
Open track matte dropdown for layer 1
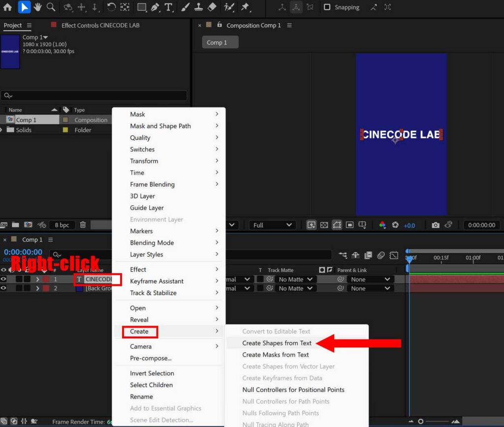click(295, 279)
